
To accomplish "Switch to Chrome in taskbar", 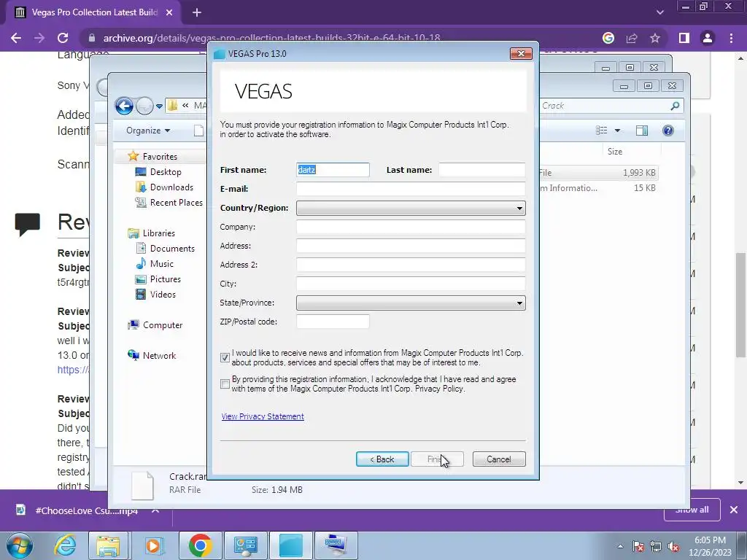I will click(200, 545).
